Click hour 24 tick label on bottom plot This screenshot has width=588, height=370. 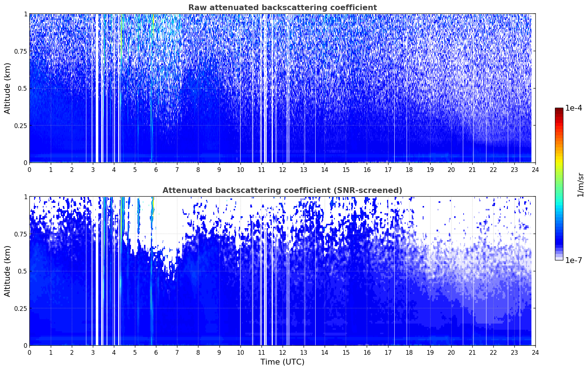click(535, 353)
